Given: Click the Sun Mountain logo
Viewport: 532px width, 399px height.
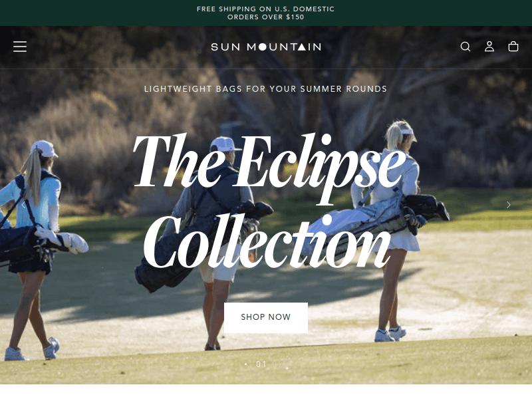Looking at the screenshot, I should click(x=266, y=47).
